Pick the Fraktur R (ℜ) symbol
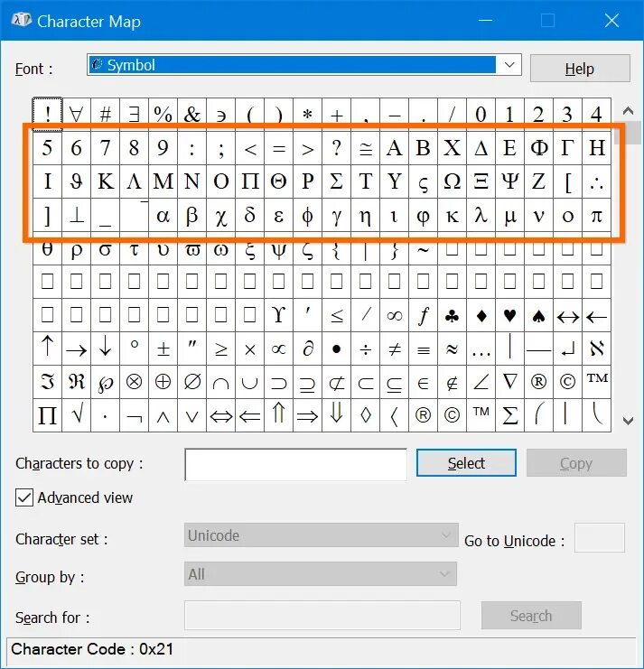 (x=77, y=382)
